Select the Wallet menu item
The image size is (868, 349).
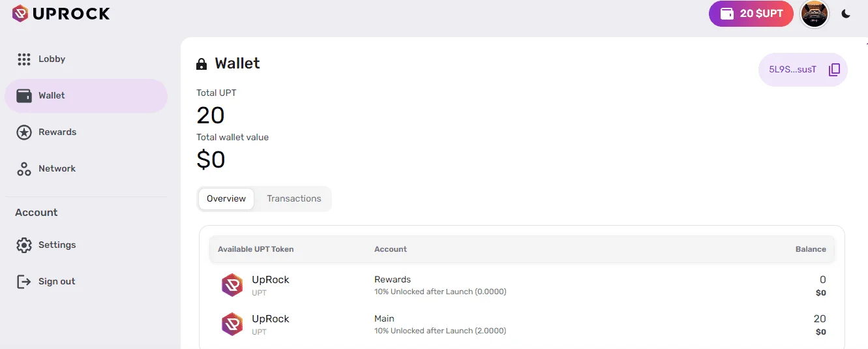(x=86, y=96)
